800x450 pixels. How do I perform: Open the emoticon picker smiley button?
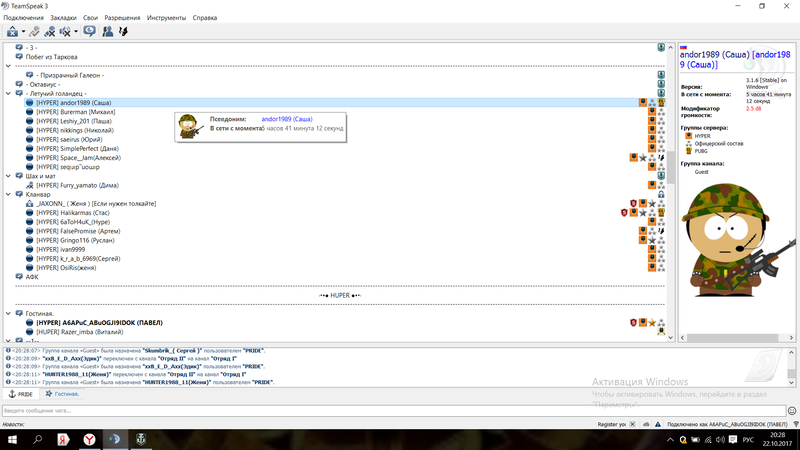click(x=792, y=411)
